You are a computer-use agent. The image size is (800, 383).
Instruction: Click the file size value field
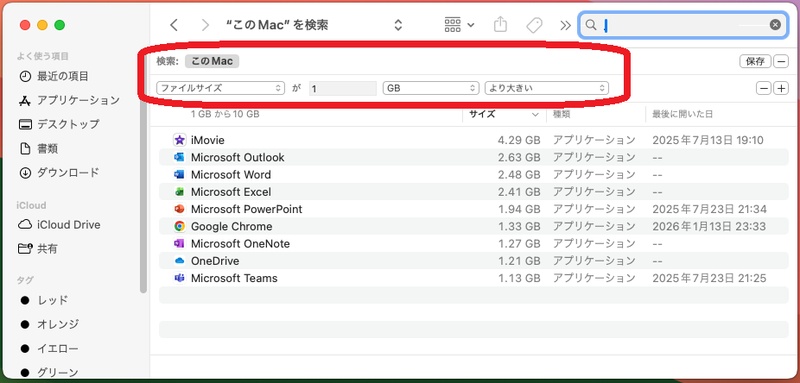pos(343,88)
